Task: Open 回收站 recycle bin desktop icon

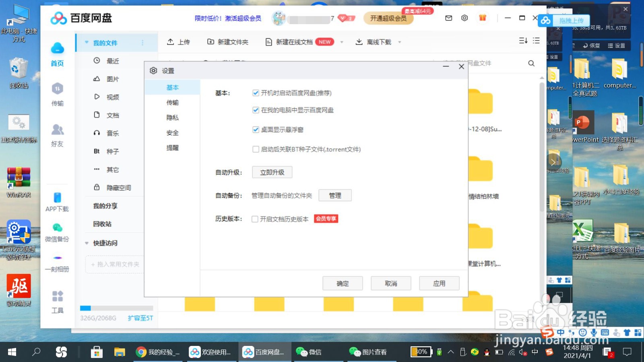Action: (19, 73)
